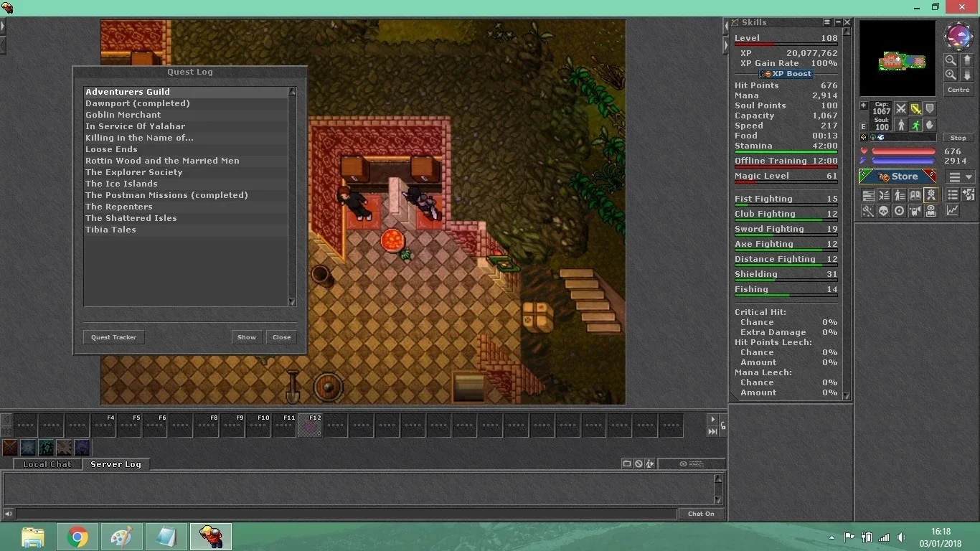Click the Skills panel menu icon
This screenshot has height=551, width=980.
pyautogui.click(x=827, y=22)
